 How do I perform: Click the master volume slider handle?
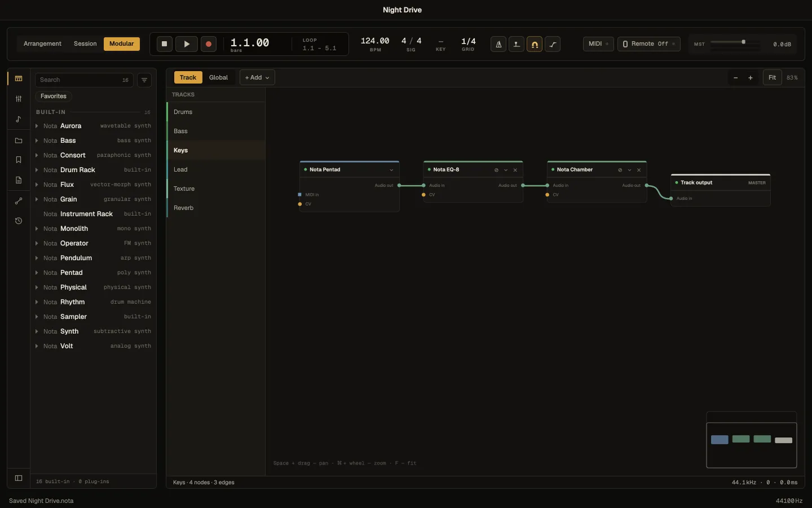point(744,42)
